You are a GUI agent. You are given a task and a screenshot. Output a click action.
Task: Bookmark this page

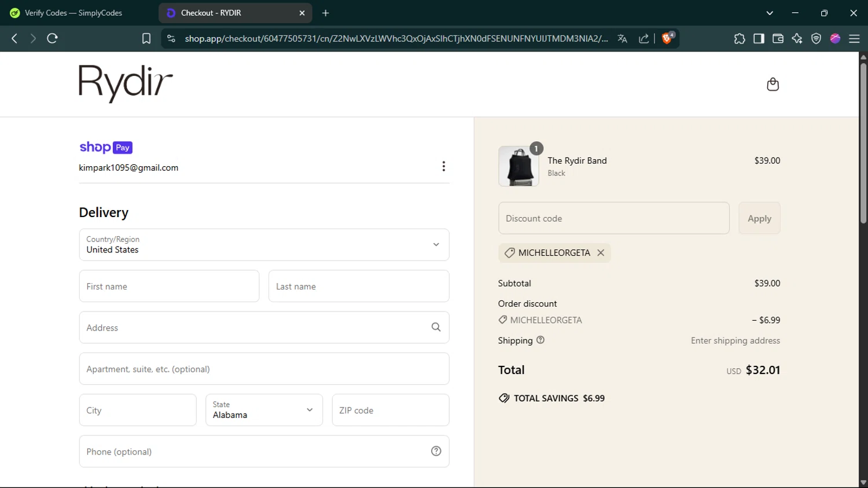pyautogui.click(x=146, y=38)
